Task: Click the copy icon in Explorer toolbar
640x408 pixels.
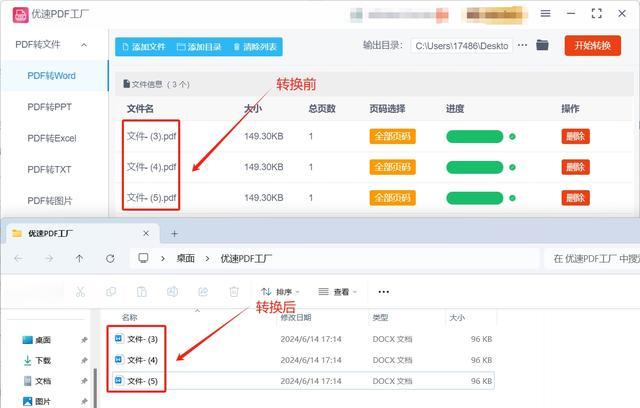Action: click(x=111, y=292)
